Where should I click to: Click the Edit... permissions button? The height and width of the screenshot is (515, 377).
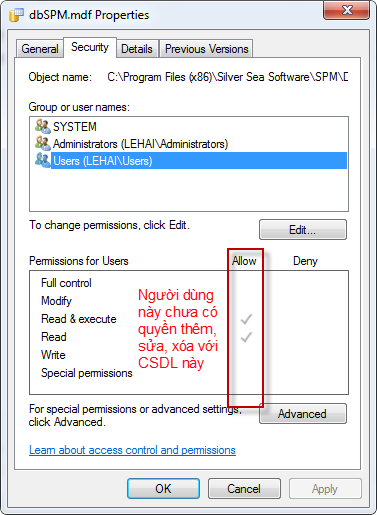(x=303, y=230)
